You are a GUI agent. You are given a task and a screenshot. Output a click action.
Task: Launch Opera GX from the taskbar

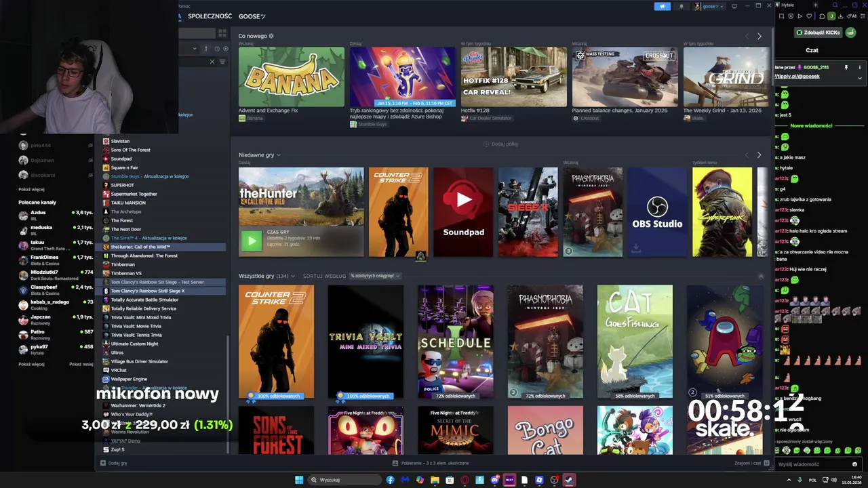click(465, 480)
